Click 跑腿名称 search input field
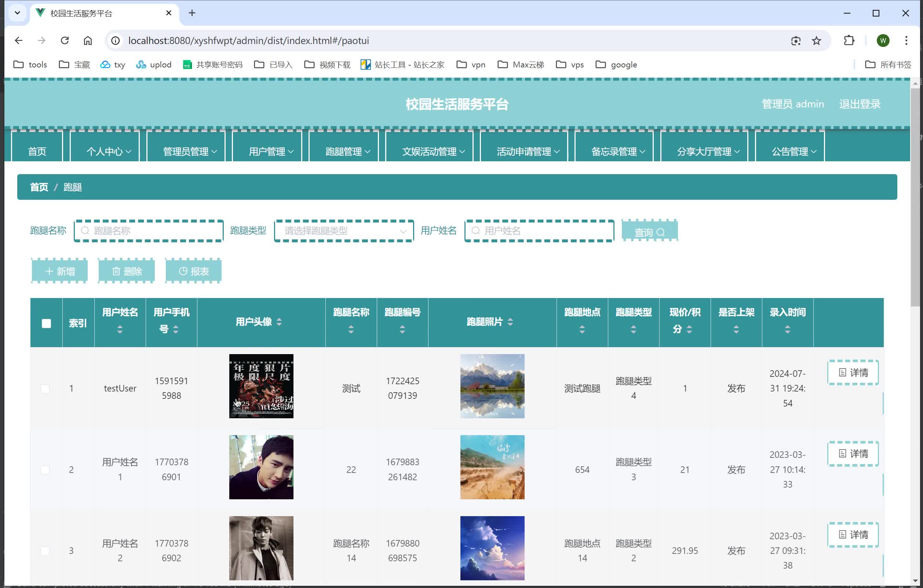The image size is (923, 588). (149, 231)
